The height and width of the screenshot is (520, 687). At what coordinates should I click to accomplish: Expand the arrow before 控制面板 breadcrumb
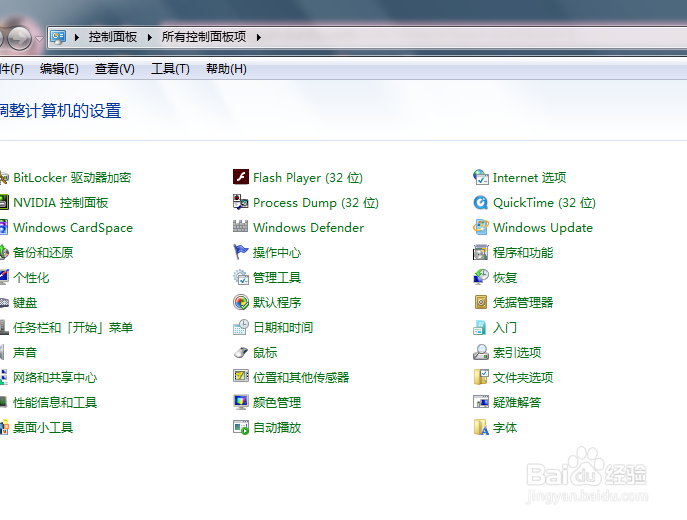[x=77, y=38]
